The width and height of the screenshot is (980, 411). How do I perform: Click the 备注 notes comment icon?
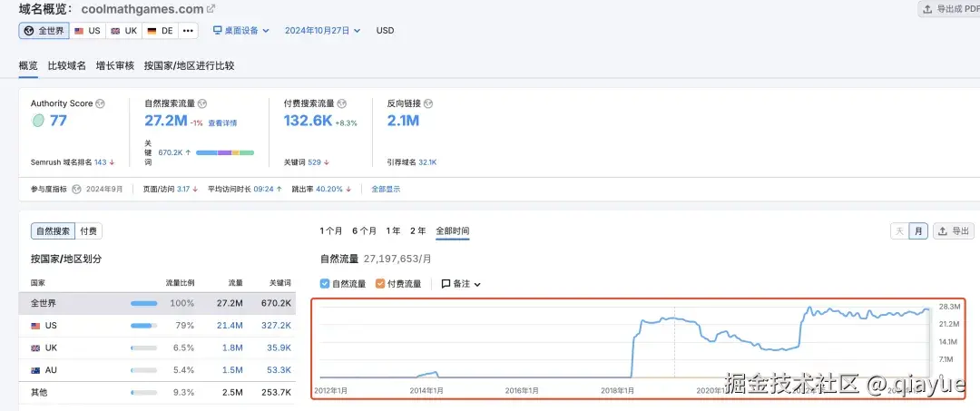coord(446,284)
